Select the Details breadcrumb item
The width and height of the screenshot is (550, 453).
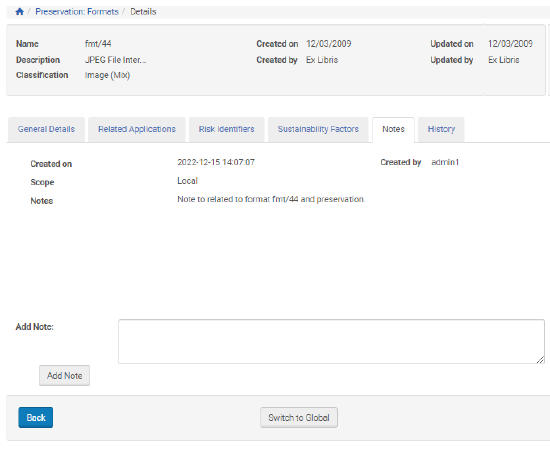[143, 12]
